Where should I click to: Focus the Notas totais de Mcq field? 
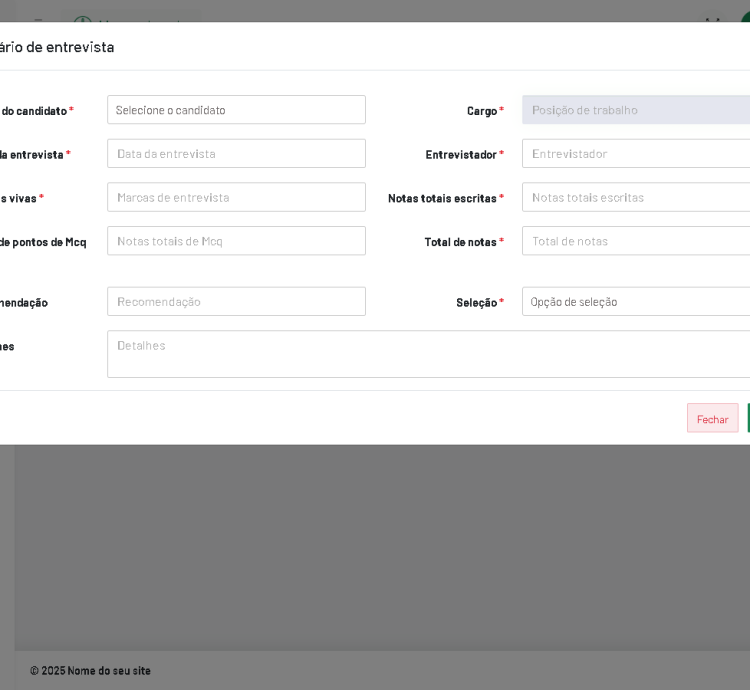pos(236,241)
